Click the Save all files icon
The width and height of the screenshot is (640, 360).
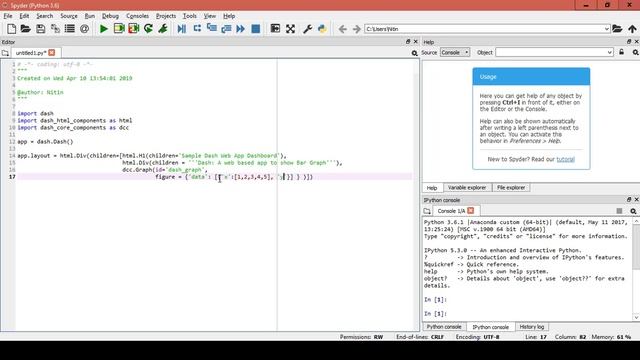55,29
